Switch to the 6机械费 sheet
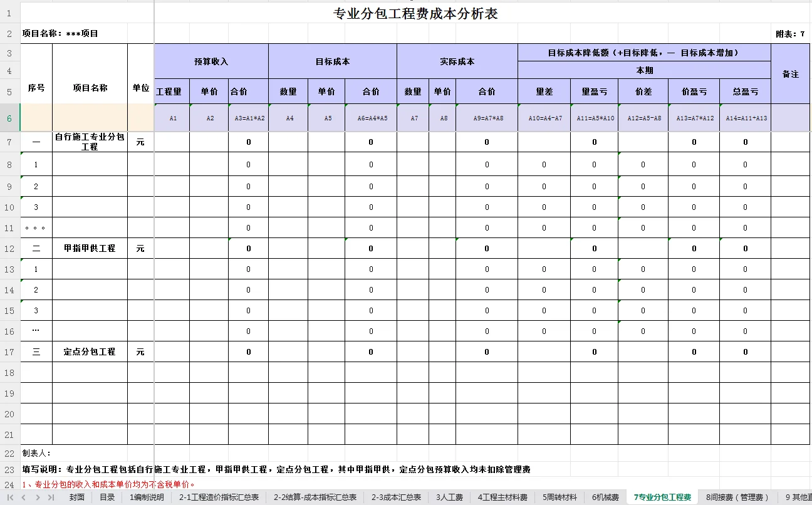Image resolution: width=812 pixels, height=505 pixels. pyautogui.click(x=605, y=497)
